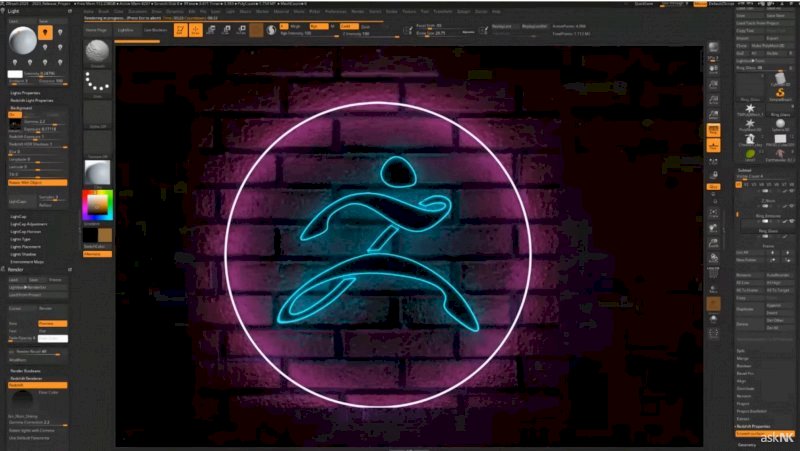Click the tan secondary color swatch
800x451 pixels.
[x=105, y=235]
